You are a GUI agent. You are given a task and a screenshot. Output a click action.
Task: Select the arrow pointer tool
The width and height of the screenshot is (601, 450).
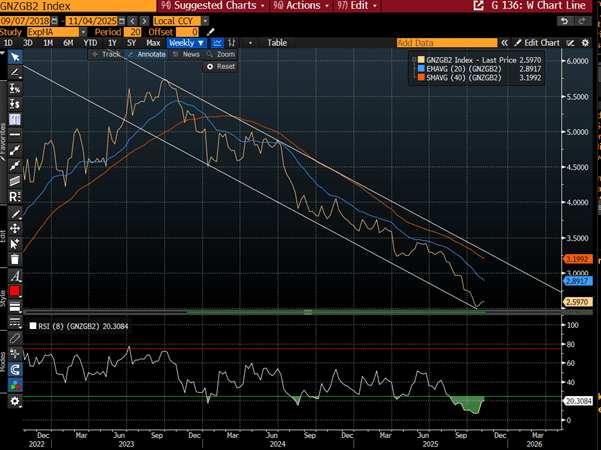[x=16, y=57]
